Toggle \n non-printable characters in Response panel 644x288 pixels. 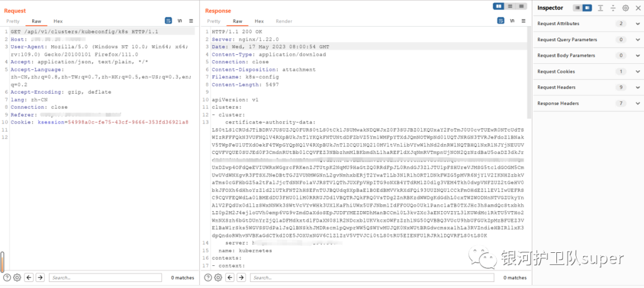[512, 20]
